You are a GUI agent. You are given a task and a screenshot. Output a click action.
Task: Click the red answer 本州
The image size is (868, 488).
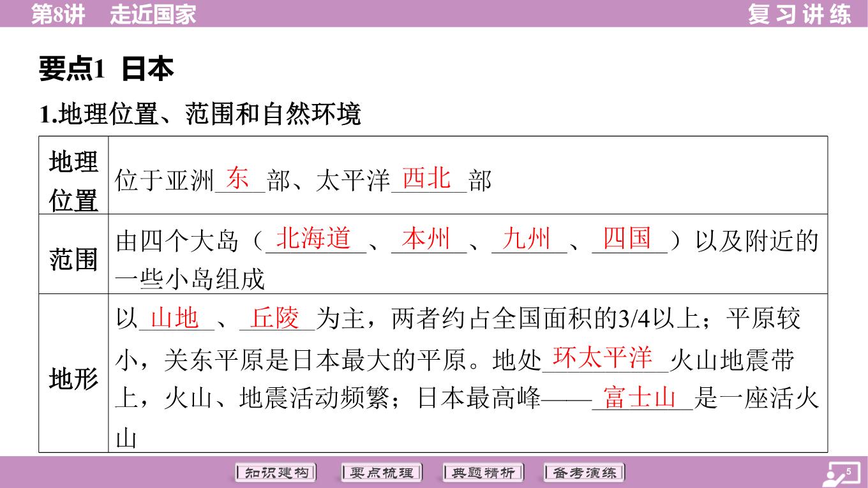pyautogui.click(x=426, y=239)
